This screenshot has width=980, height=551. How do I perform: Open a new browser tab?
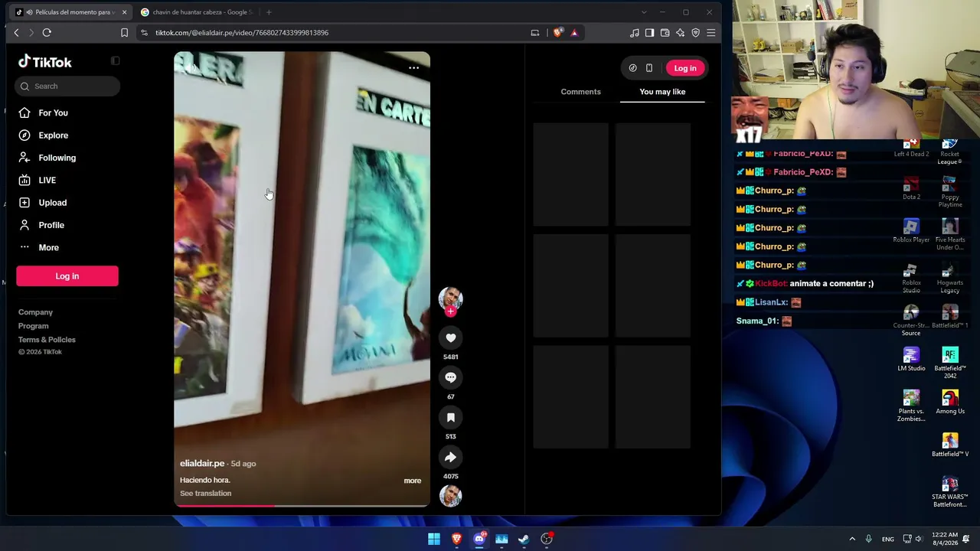point(269,12)
